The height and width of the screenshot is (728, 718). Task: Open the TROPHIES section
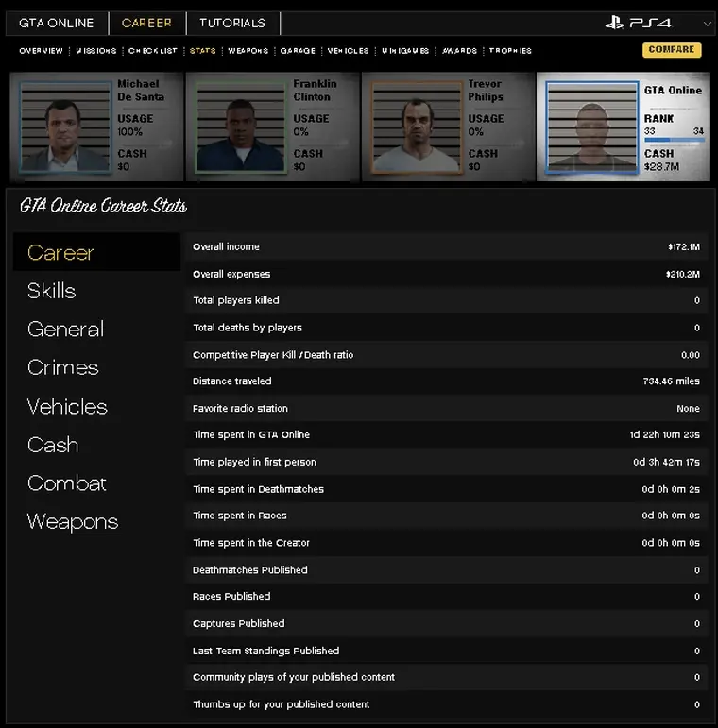tap(510, 51)
